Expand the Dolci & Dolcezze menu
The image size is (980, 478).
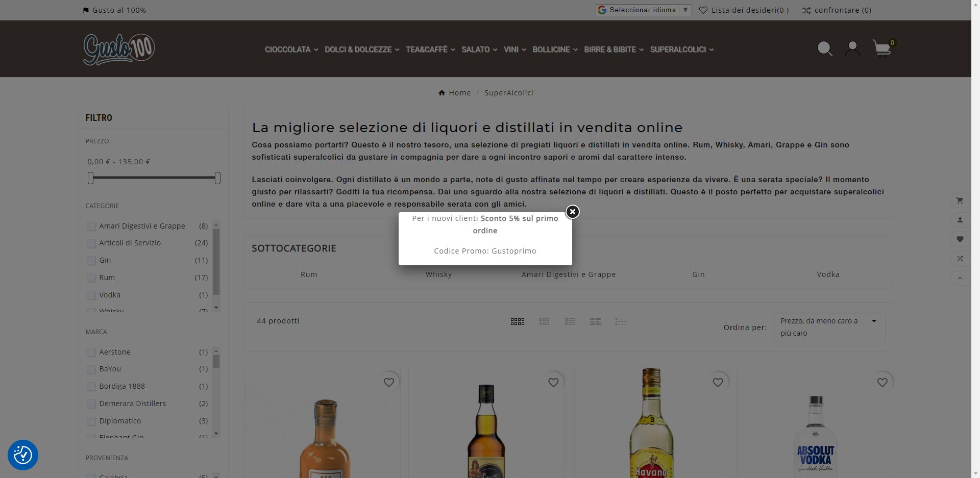(362, 49)
